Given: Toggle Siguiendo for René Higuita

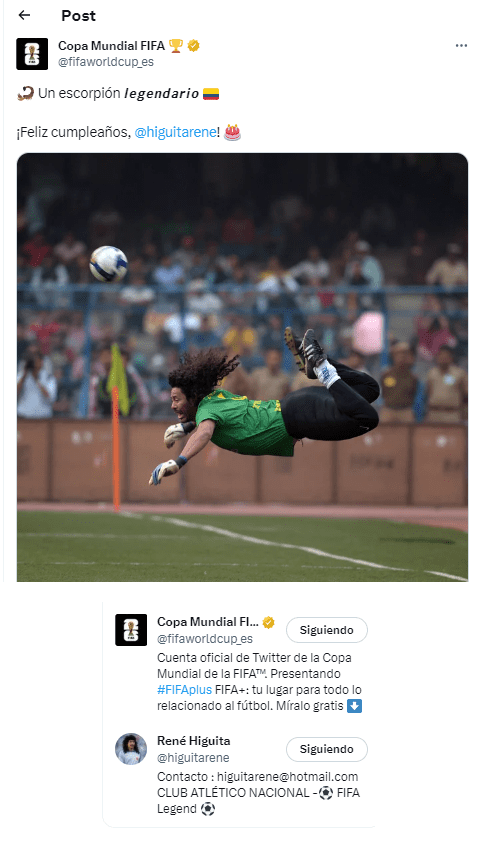Looking at the screenshot, I should point(326,749).
